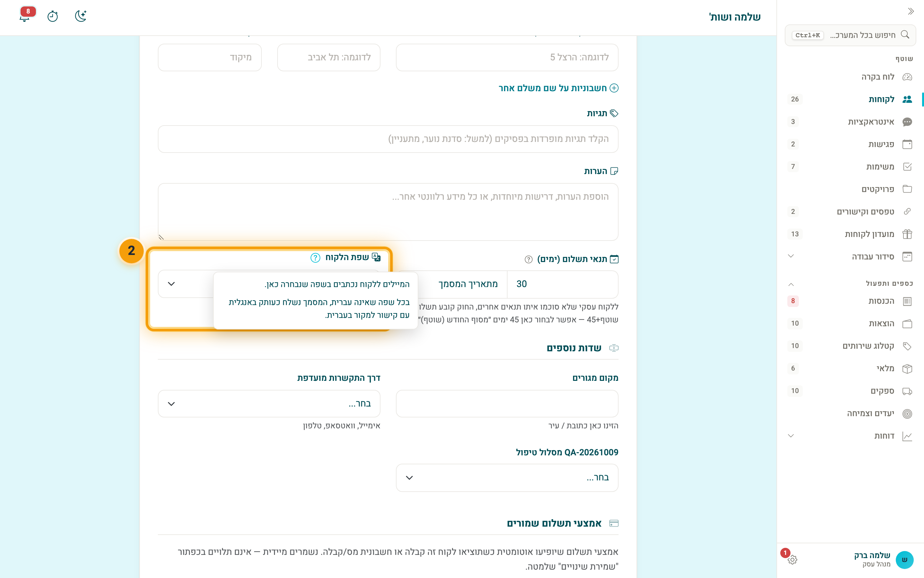Open לקוחות in the sidebar

point(850,100)
